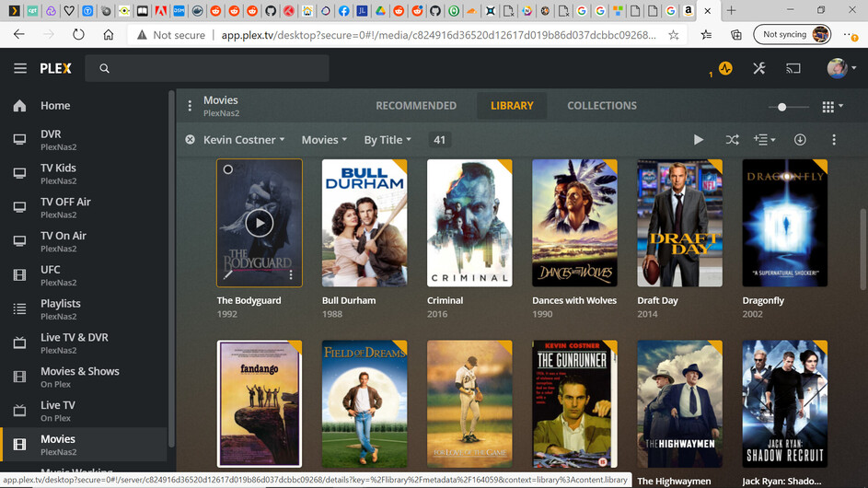
Task: Click Dragonfly title link
Action: (x=763, y=300)
